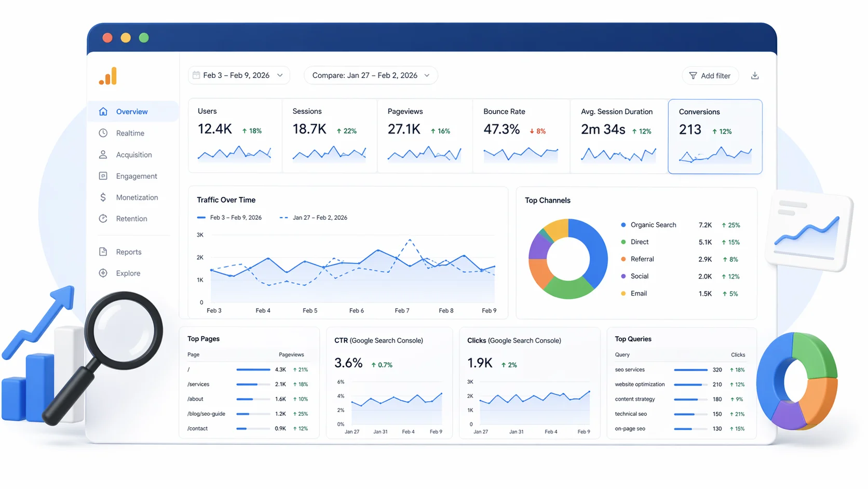Click the calendar icon in date picker
The height and width of the screenshot is (489, 868).
(x=196, y=75)
